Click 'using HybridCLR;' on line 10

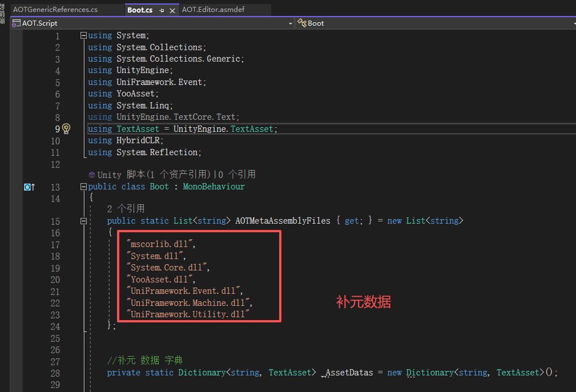126,140
